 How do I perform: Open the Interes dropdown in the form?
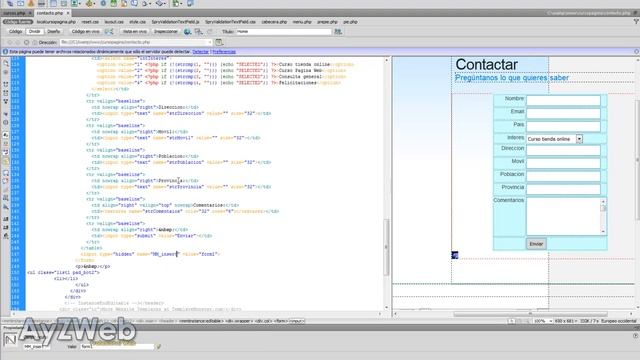tap(579, 139)
